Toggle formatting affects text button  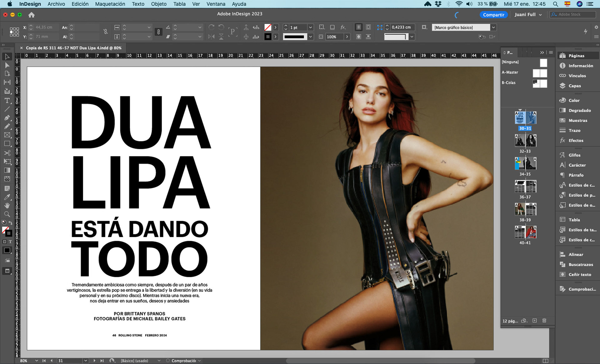point(10,242)
